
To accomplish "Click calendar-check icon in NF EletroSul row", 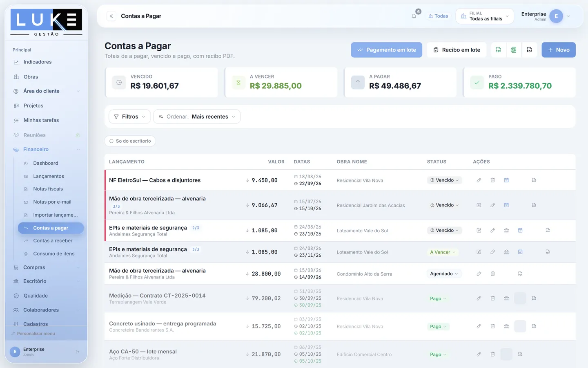I will tap(506, 180).
